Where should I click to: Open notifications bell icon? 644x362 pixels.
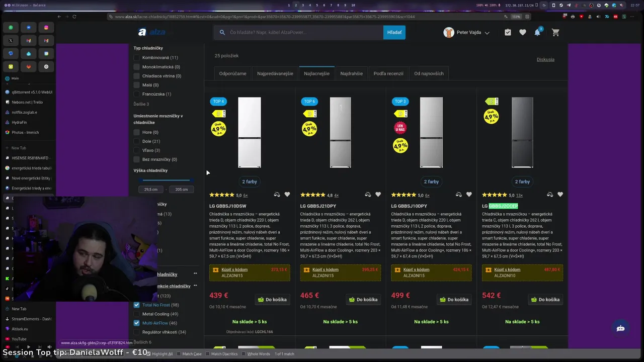[537, 32]
